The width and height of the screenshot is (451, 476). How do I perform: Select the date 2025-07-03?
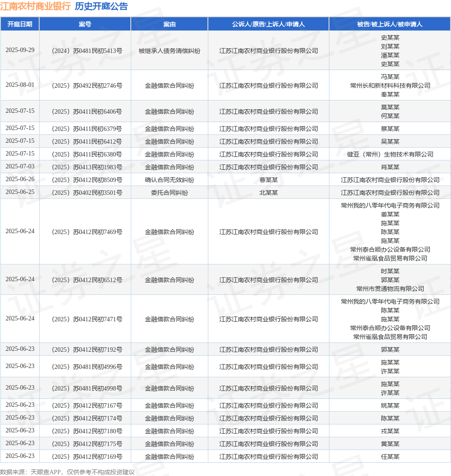pos(20,167)
